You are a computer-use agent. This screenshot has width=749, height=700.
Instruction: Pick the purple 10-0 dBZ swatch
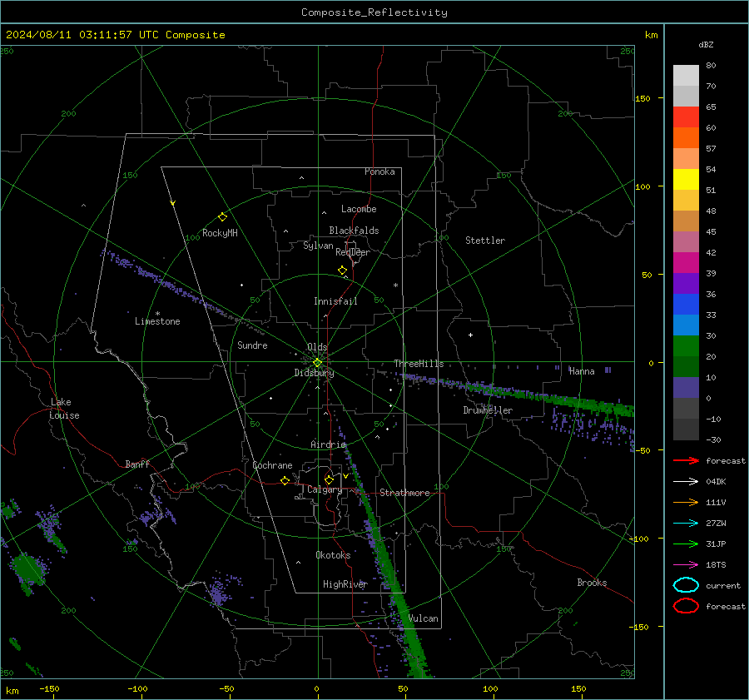point(686,388)
